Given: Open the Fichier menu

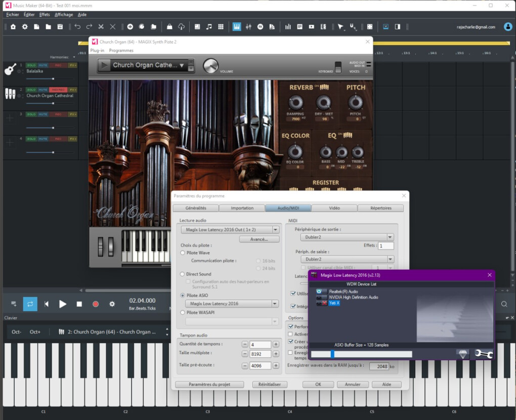Looking at the screenshot, I should (x=13, y=15).
